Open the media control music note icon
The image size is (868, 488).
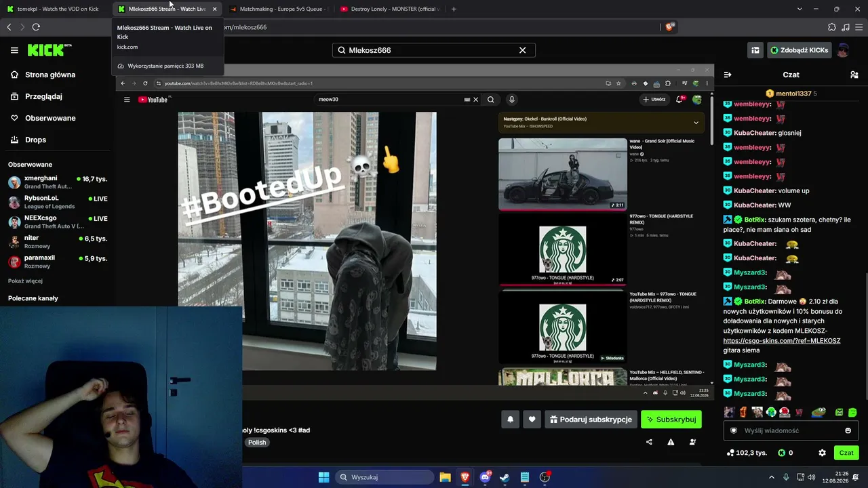click(845, 27)
